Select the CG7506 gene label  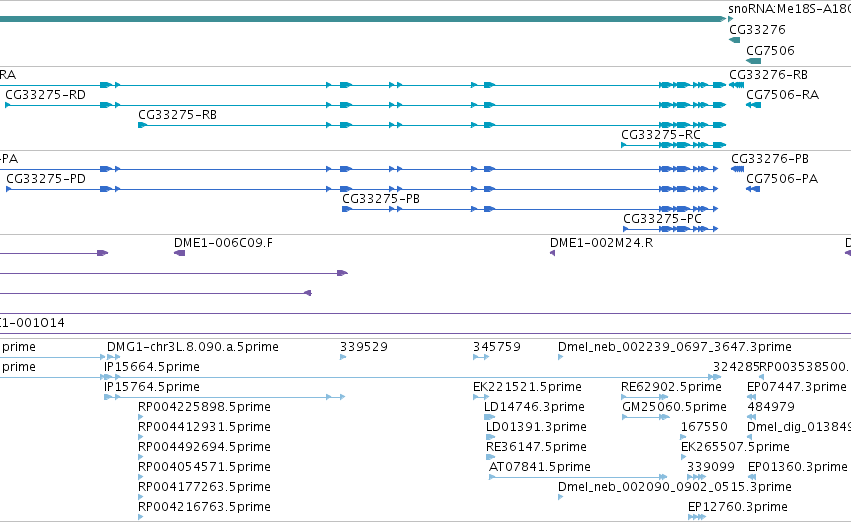(x=770, y=50)
